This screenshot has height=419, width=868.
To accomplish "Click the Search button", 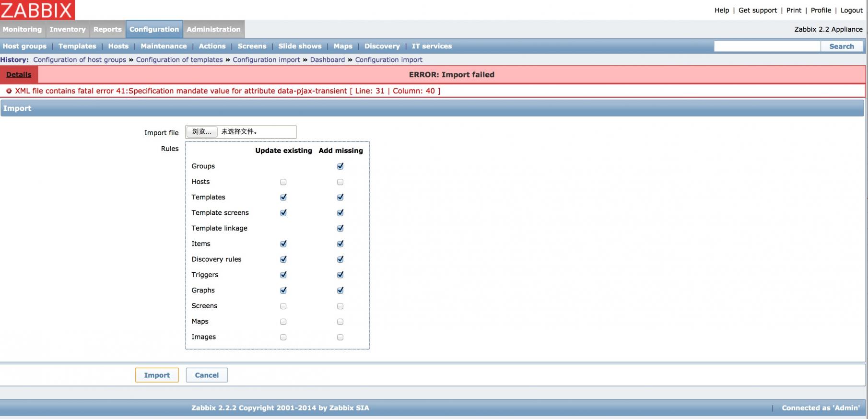I will [842, 47].
